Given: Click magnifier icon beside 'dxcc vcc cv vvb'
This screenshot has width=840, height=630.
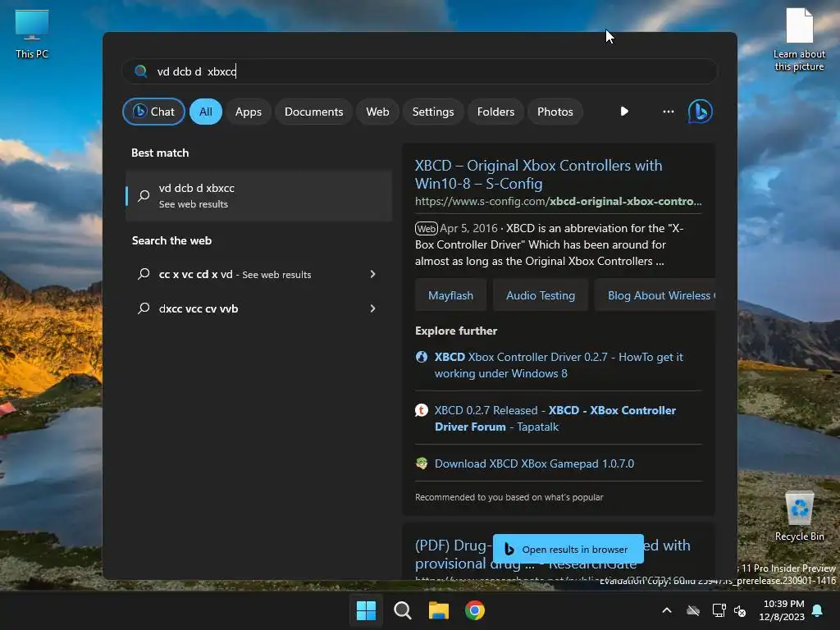Looking at the screenshot, I should pos(144,308).
